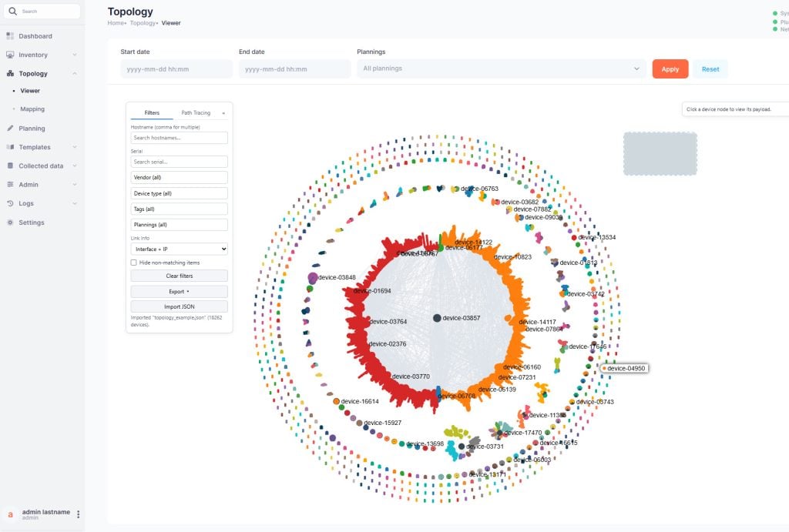Click the Start date input field
The image size is (789, 532).
point(176,69)
